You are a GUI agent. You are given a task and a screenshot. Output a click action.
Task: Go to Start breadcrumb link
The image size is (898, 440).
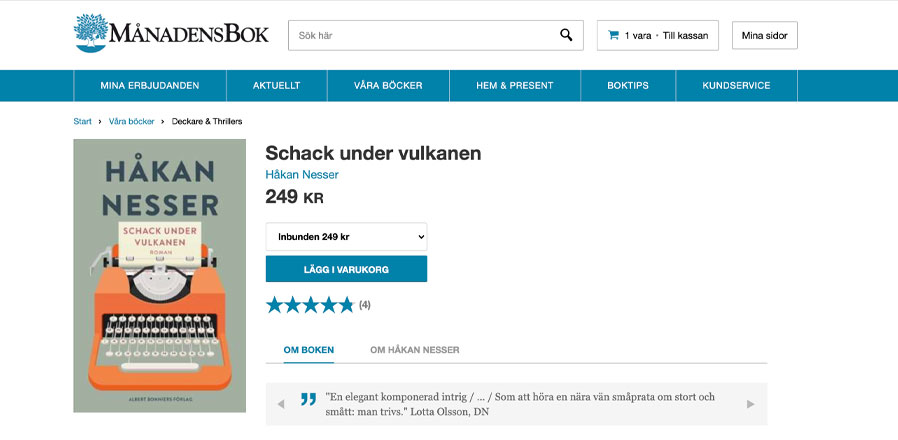coord(82,121)
